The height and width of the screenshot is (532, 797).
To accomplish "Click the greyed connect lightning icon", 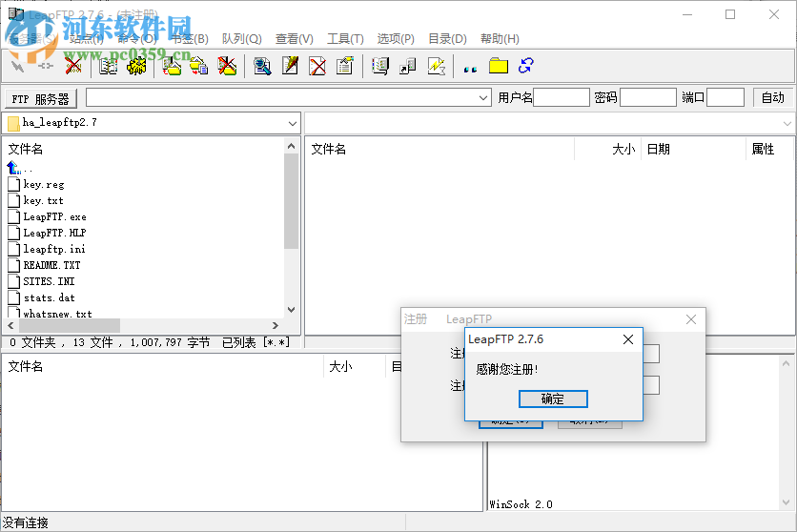I will coord(18,66).
